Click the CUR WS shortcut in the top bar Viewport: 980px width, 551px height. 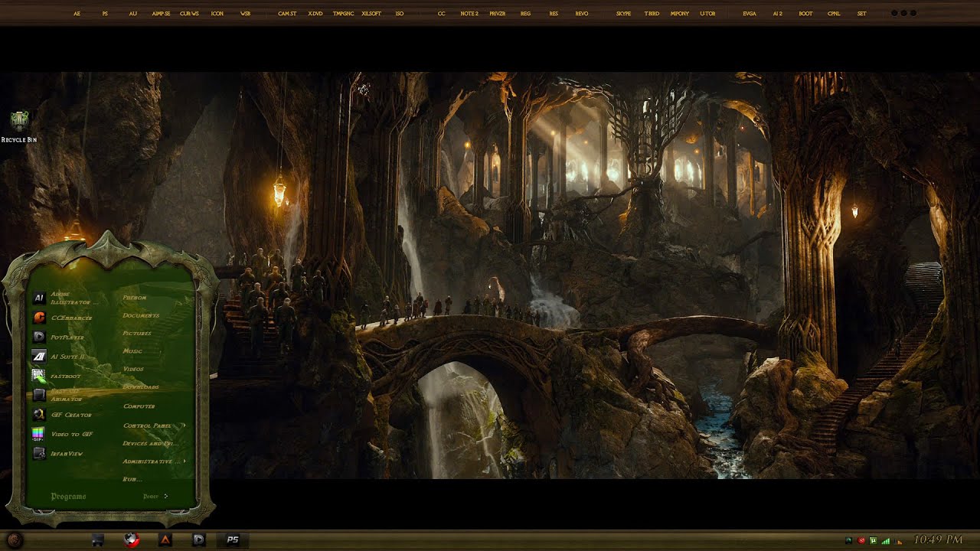(x=189, y=14)
